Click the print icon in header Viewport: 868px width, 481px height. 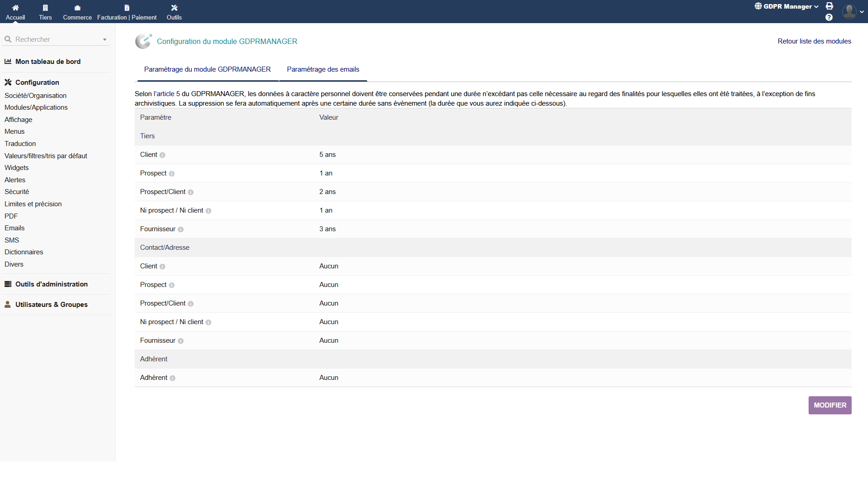point(829,6)
